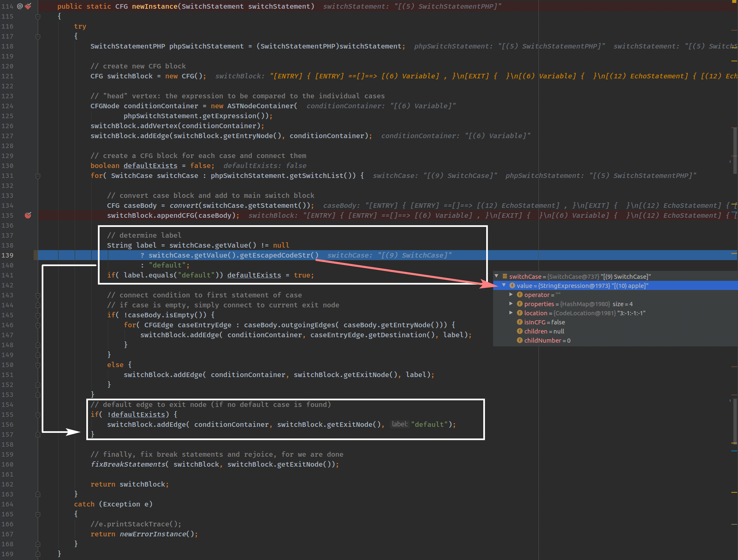Screen dimensions: 738x560
Task: Toggle the breakpoint on line 114
Action: click(28, 6)
